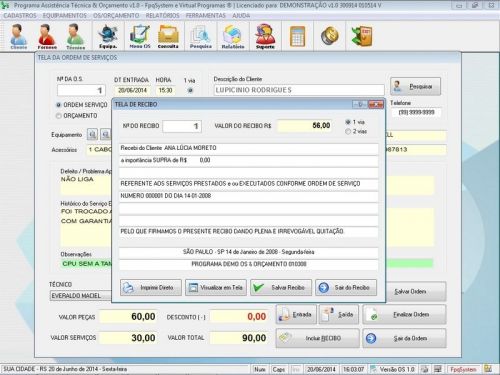The width and height of the screenshot is (500, 375).
Task: Open the FERRAMENTAS menu
Action: click(205, 16)
